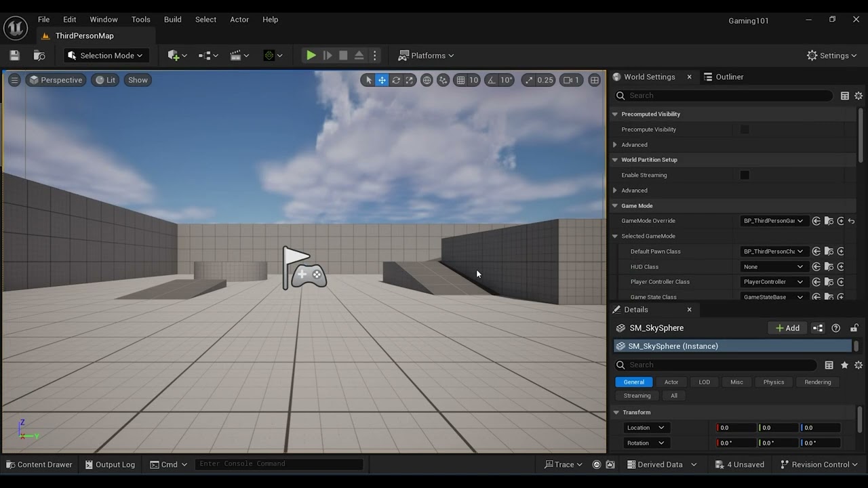The image size is (868, 488).
Task: Open the Tools menu
Action: [x=141, y=20]
